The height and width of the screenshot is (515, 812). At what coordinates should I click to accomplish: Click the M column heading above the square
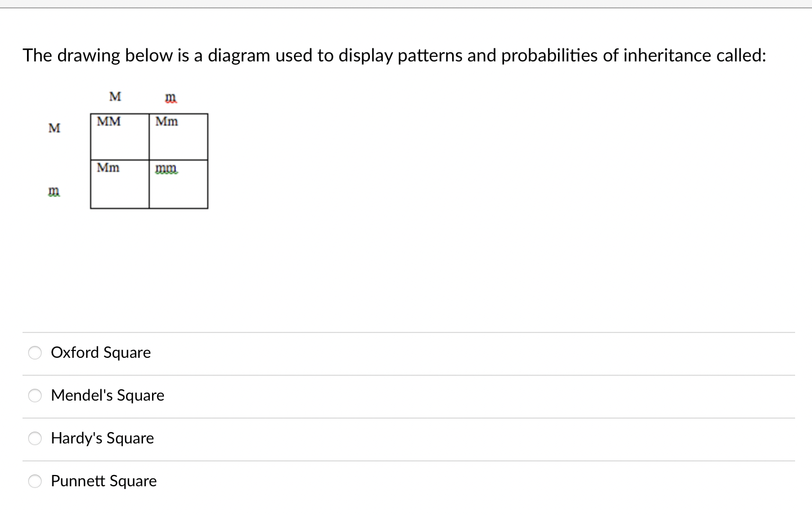(115, 96)
